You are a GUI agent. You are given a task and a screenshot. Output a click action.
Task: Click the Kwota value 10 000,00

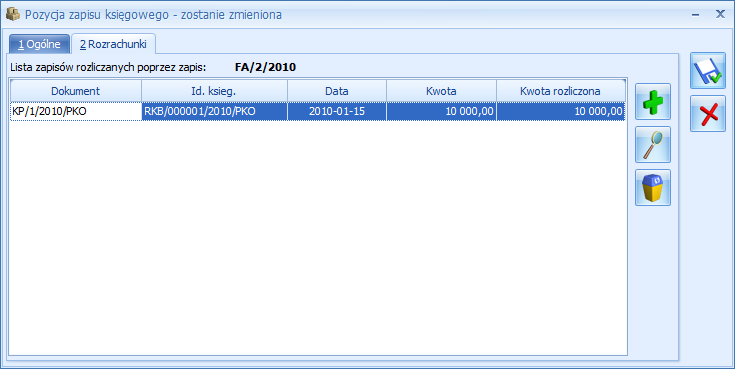point(441,112)
